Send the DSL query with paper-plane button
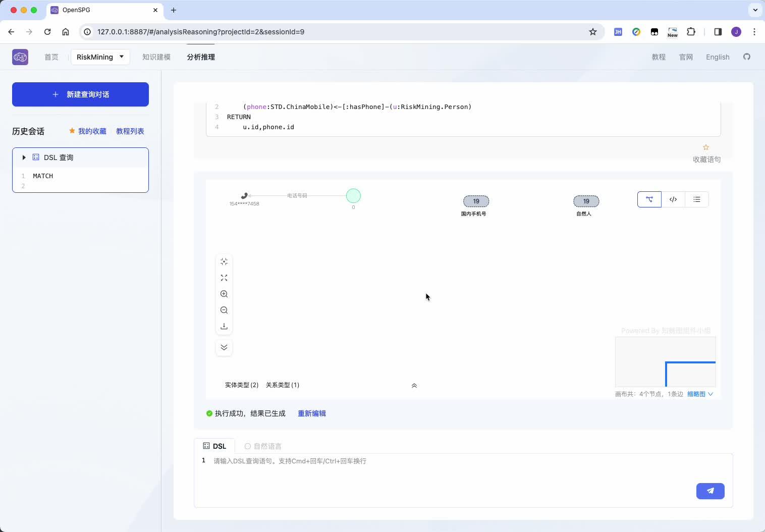 [710, 491]
